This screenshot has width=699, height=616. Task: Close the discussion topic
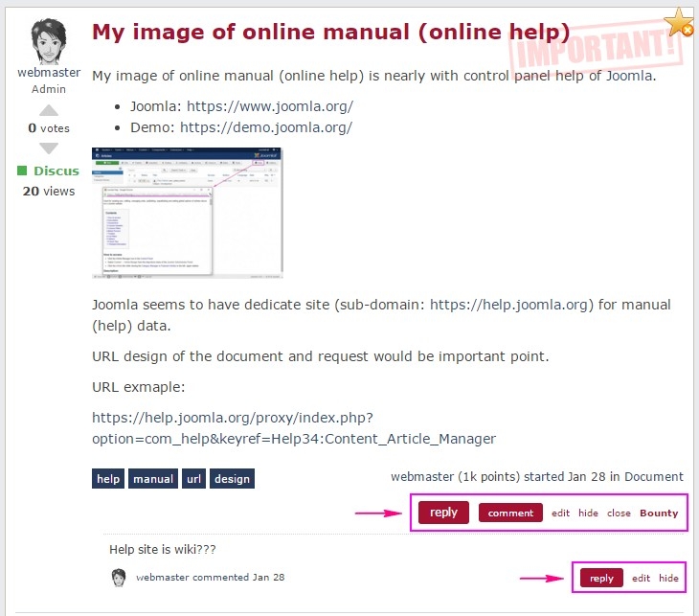[x=619, y=513]
